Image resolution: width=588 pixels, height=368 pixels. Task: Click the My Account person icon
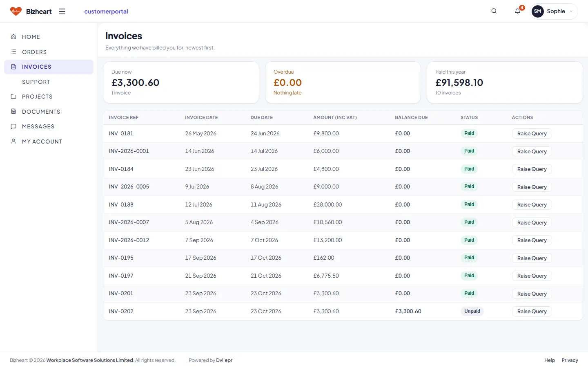point(13,141)
